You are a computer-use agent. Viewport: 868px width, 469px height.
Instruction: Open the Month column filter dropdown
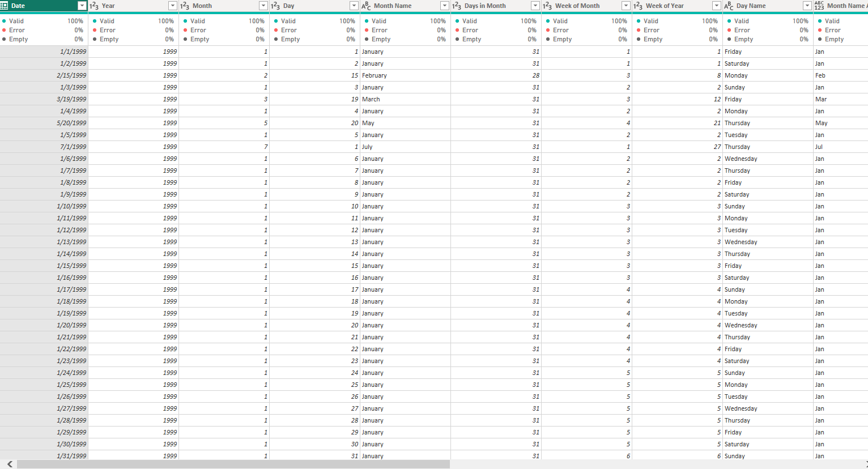[x=263, y=6]
